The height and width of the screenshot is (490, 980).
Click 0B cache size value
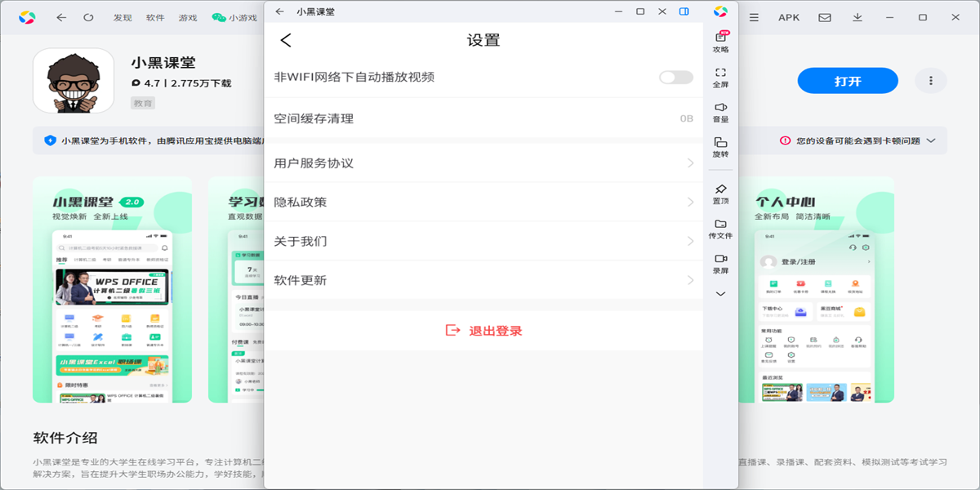point(687,118)
